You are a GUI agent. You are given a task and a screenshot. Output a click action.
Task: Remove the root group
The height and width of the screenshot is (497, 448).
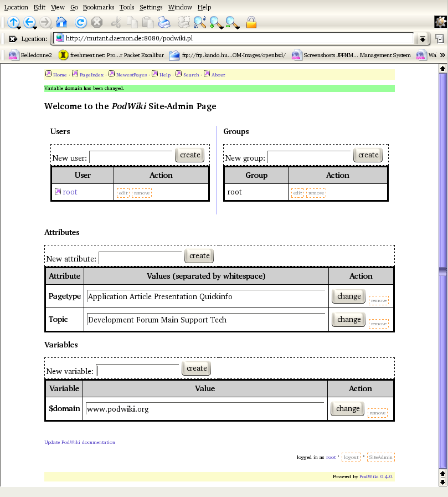click(316, 193)
